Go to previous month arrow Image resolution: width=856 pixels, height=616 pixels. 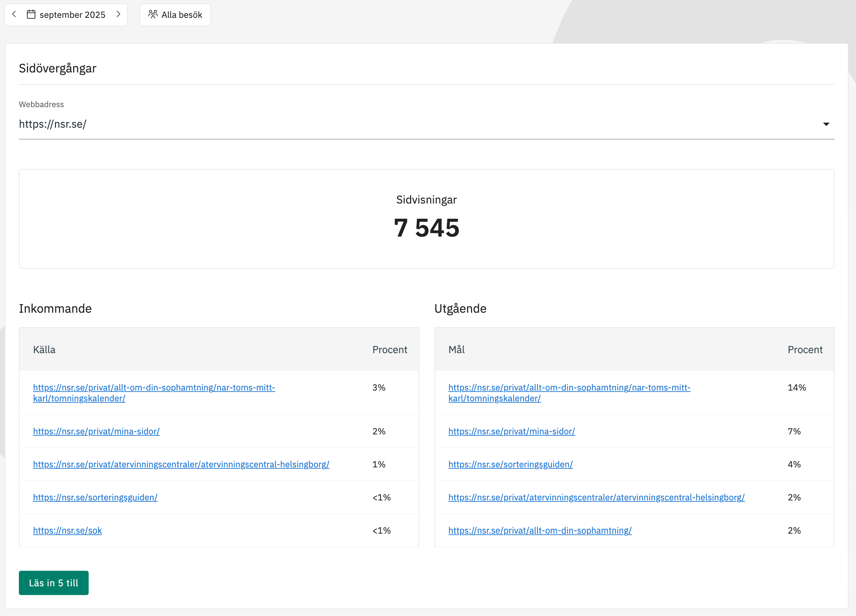[14, 14]
